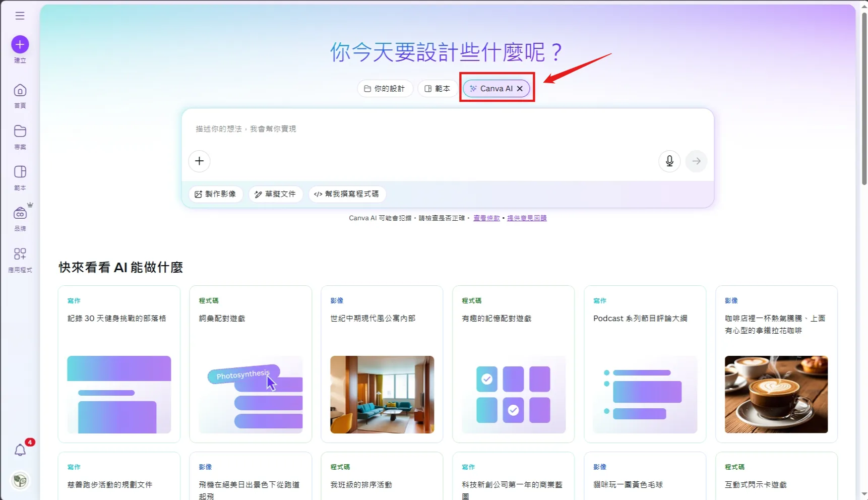
Task: Open the notification bell with badge 4
Action: tap(21, 450)
